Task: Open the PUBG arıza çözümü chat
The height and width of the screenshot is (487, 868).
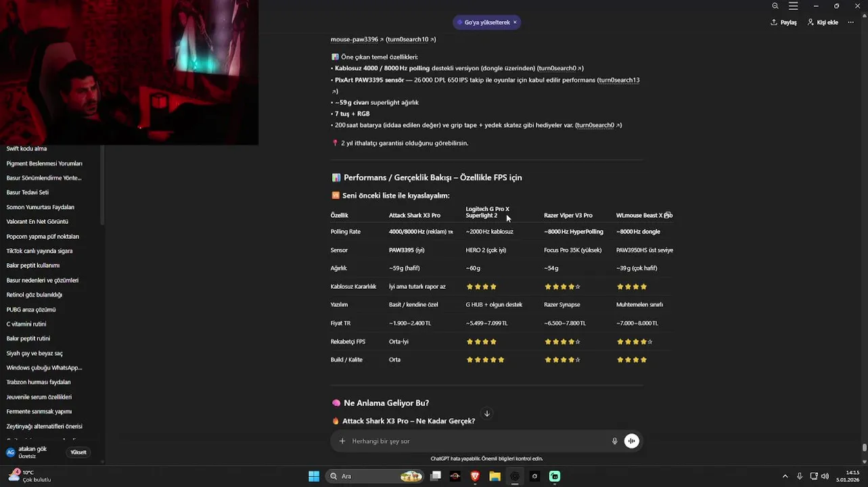Action: [x=31, y=310]
